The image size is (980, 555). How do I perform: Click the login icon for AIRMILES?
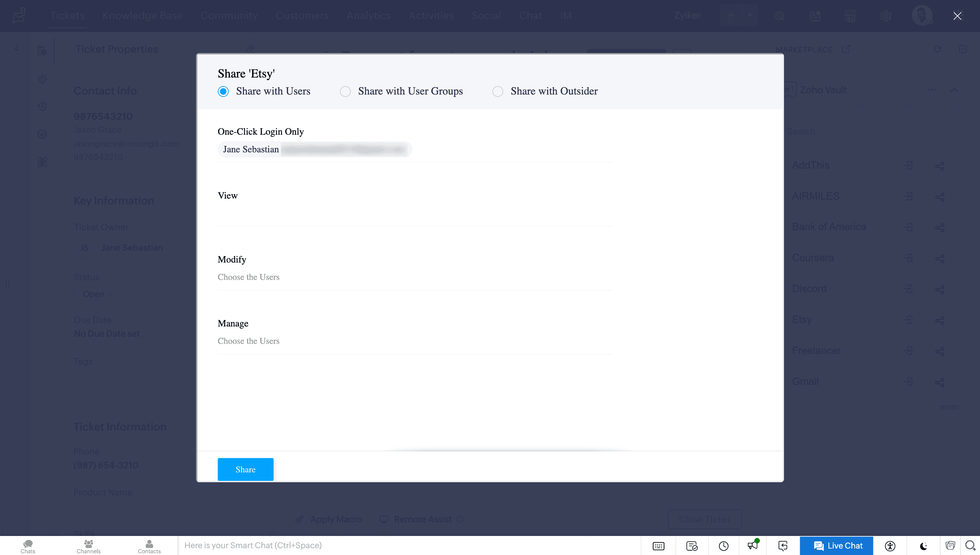pos(909,196)
